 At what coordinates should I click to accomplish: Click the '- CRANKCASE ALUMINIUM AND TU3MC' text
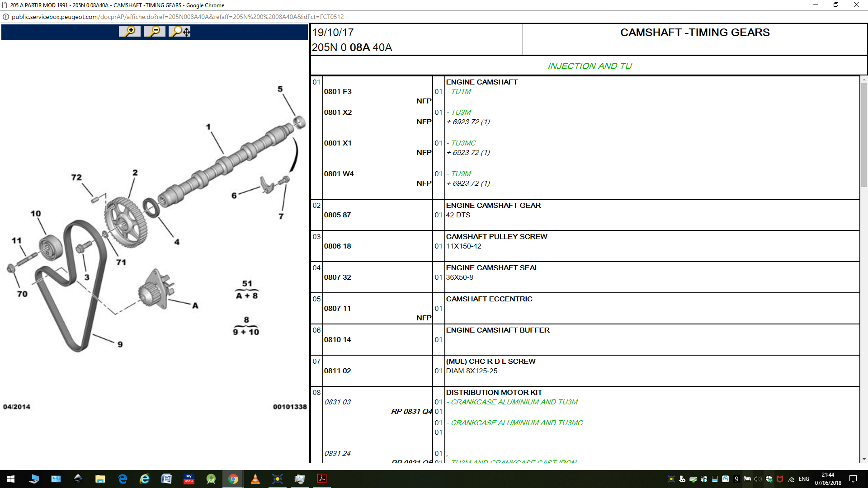coord(514,423)
